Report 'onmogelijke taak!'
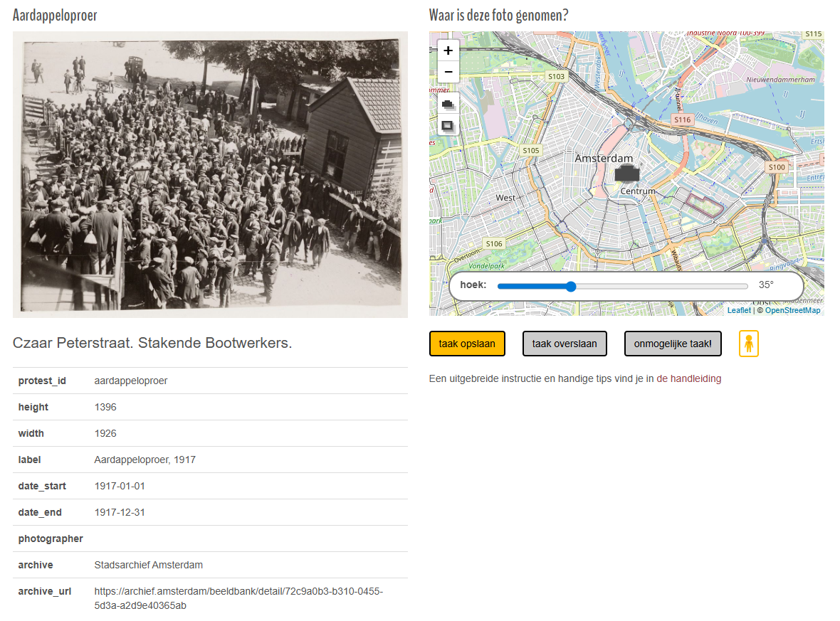This screenshot has width=840, height=621. point(672,343)
